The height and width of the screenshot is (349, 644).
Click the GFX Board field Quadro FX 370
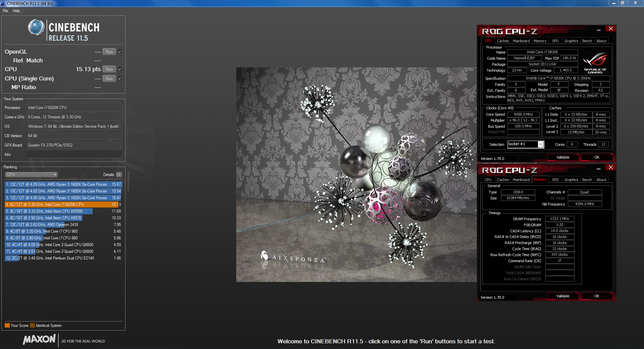[74, 145]
